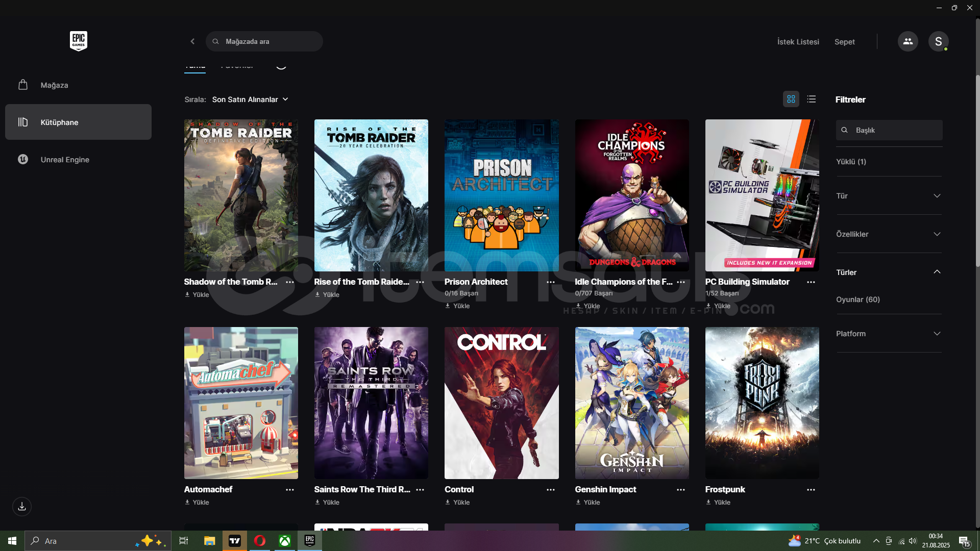Open options menu for Genshin Impact
Screen dimensions: 980x551
681,490
